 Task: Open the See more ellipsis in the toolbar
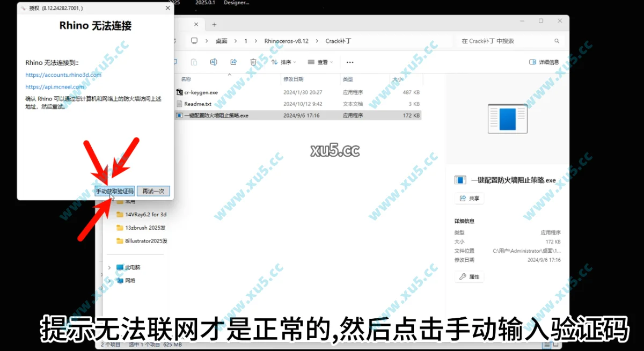click(x=350, y=62)
